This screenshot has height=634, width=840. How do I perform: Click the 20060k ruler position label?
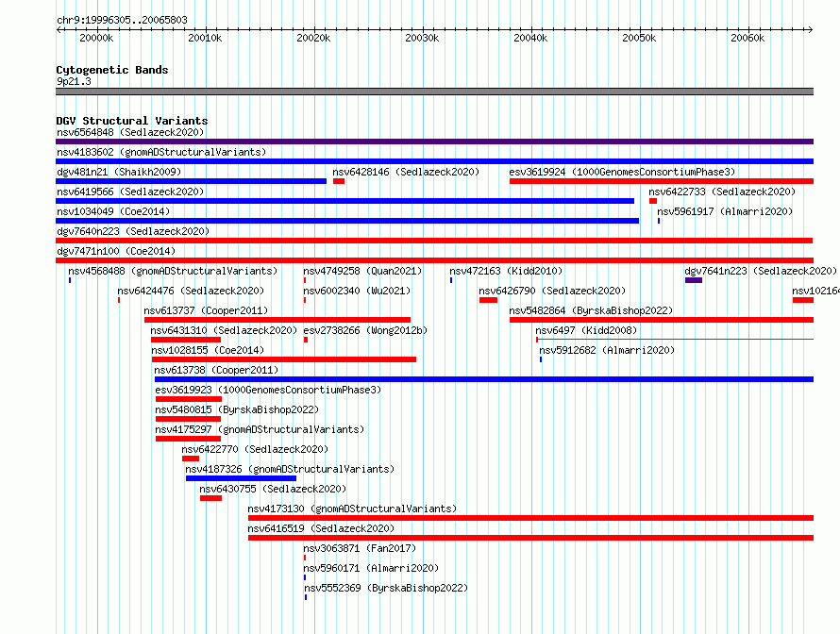pos(748,38)
